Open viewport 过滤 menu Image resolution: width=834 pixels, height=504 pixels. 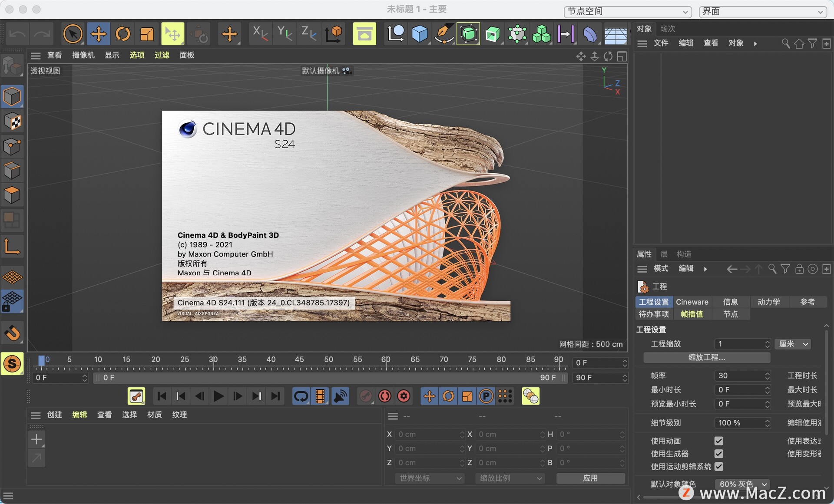[x=162, y=55]
